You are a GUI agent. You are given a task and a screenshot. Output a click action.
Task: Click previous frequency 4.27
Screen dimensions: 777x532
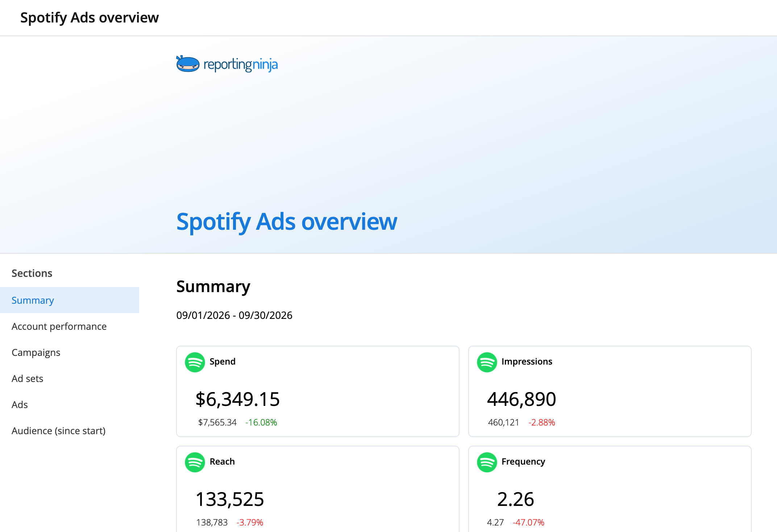tap(495, 523)
